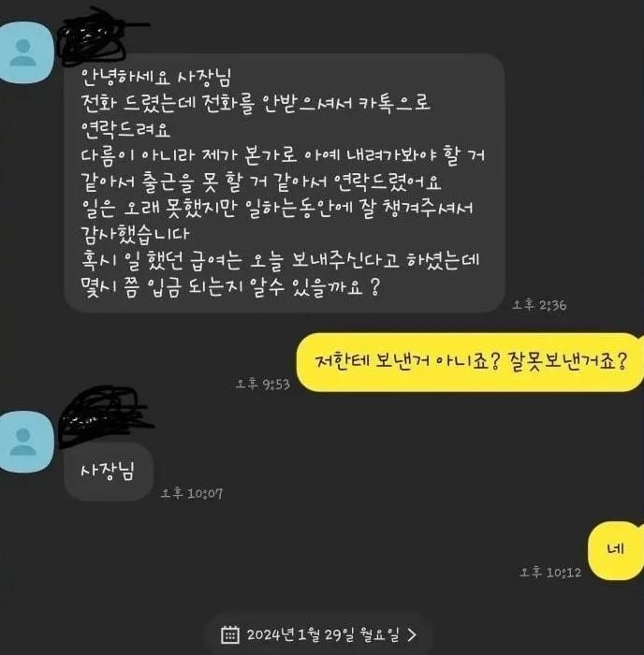Click the scribbled-out sender name at top

tap(98, 36)
